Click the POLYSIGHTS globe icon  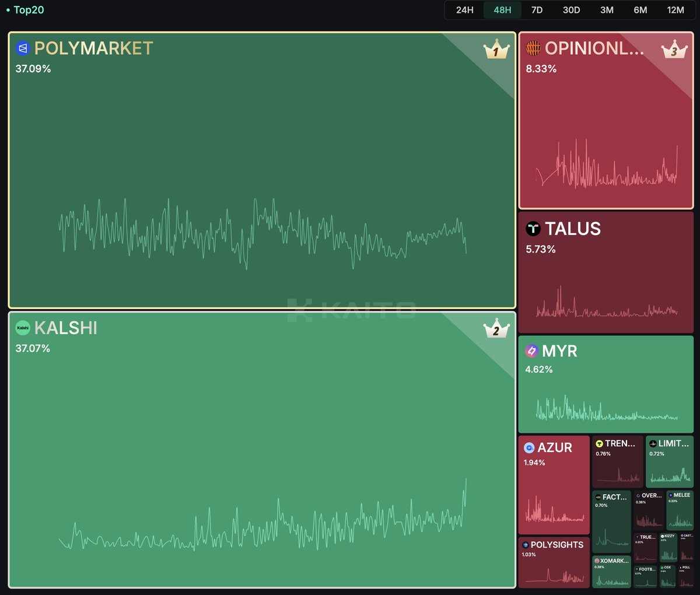(525, 545)
